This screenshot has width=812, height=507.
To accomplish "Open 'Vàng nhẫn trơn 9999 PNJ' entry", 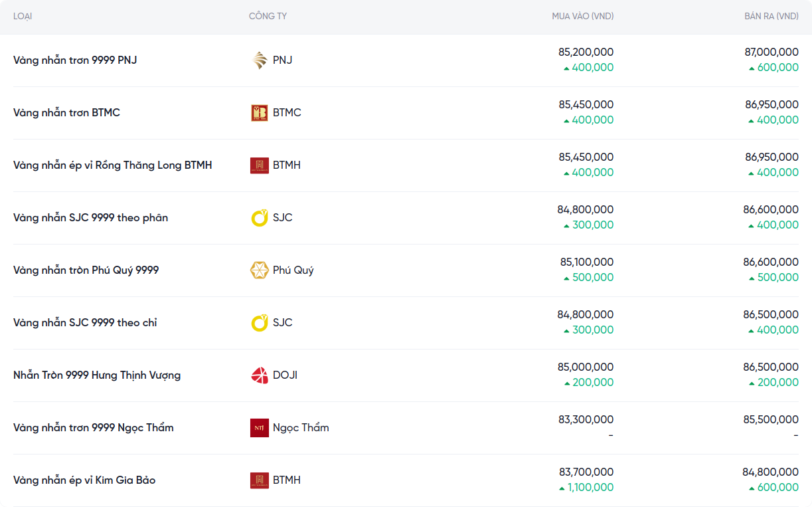I will (75, 60).
